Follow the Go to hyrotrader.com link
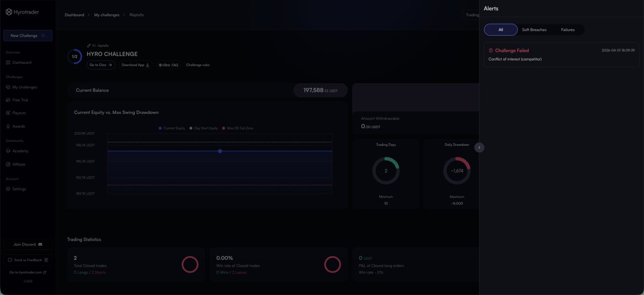Viewport: 644px width, 295px height. (28, 272)
